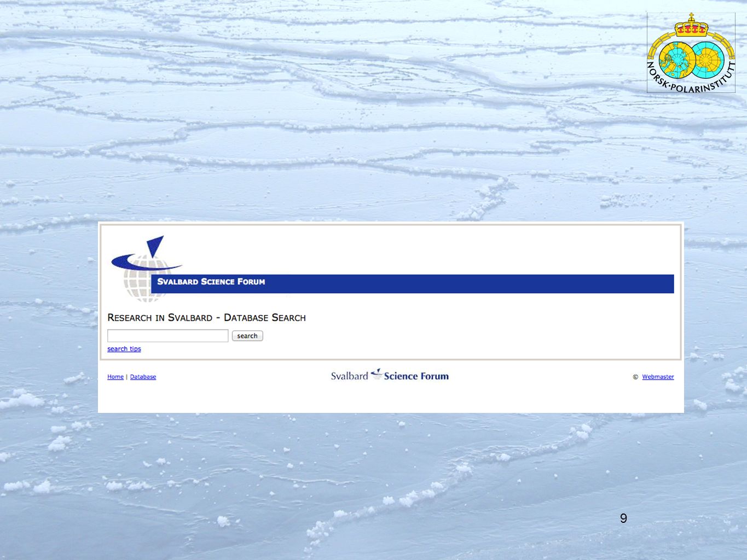Click the footer Svalbard Science Forum logo

click(390, 375)
